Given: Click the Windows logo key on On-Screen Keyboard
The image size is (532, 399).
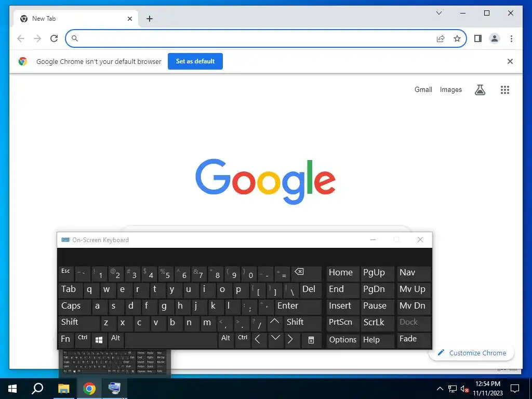Looking at the screenshot, I should pos(99,340).
